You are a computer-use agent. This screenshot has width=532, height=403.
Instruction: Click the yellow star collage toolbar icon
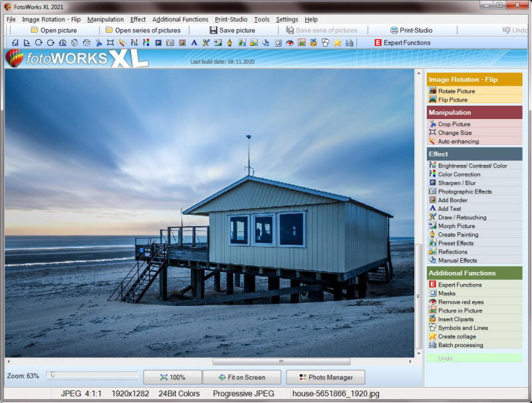tap(338, 43)
